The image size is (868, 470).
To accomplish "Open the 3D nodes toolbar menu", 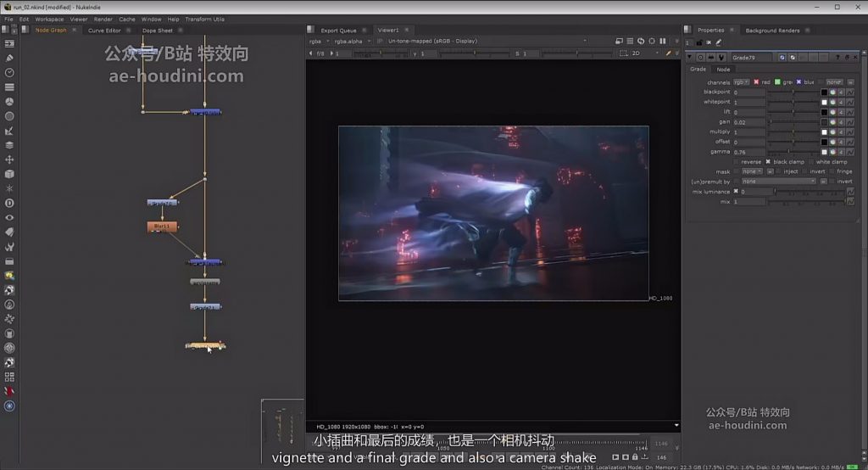I will pyautogui.click(x=9, y=174).
